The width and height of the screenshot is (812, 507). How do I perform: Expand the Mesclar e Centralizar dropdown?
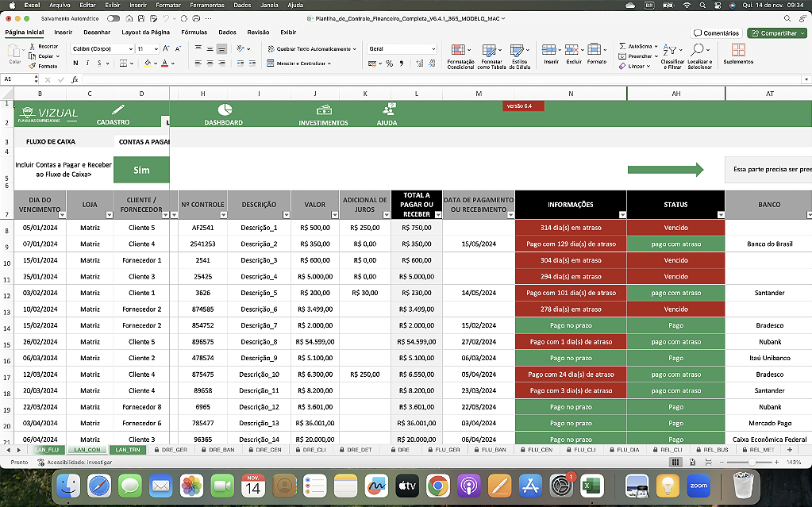pyautogui.click(x=329, y=63)
